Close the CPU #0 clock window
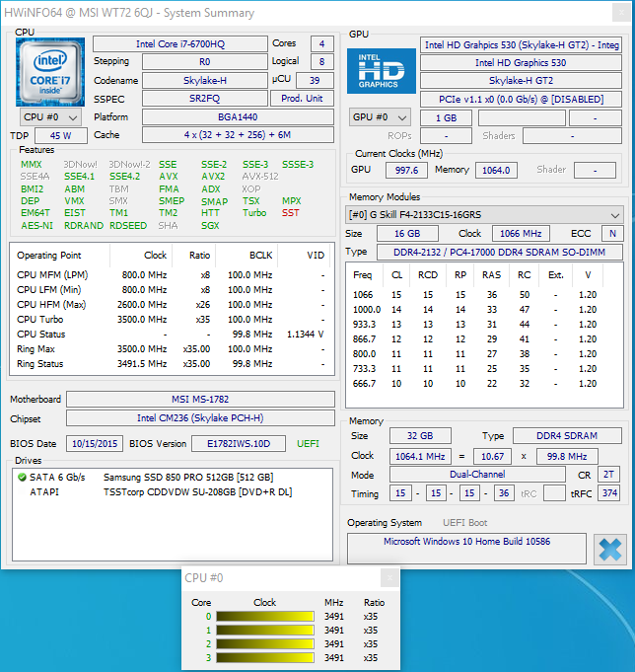 point(389,577)
